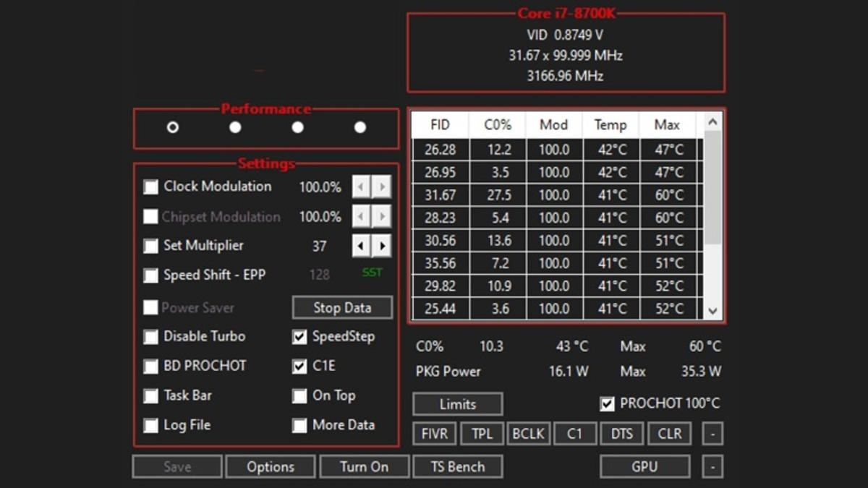
Task: Open the Limits window
Action: click(x=457, y=403)
